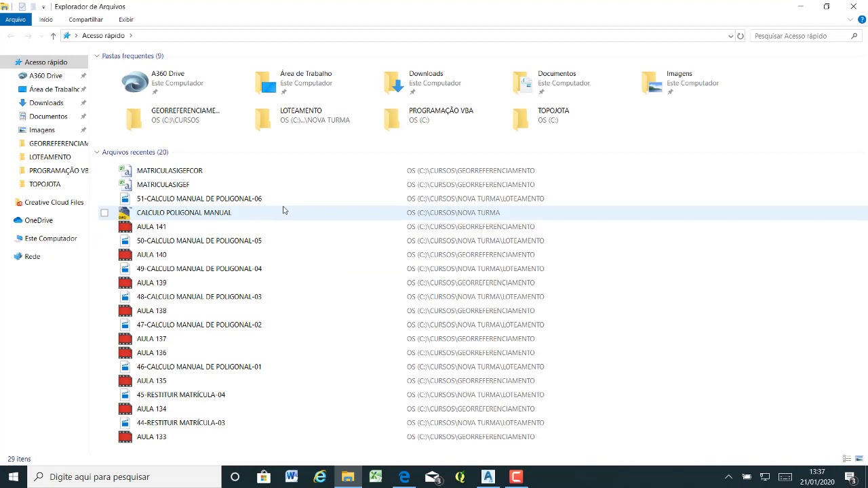Tick the checkbox for CALCULO POLIGONAL MANUAL
868x488 pixels.
(x=104, y=213)
